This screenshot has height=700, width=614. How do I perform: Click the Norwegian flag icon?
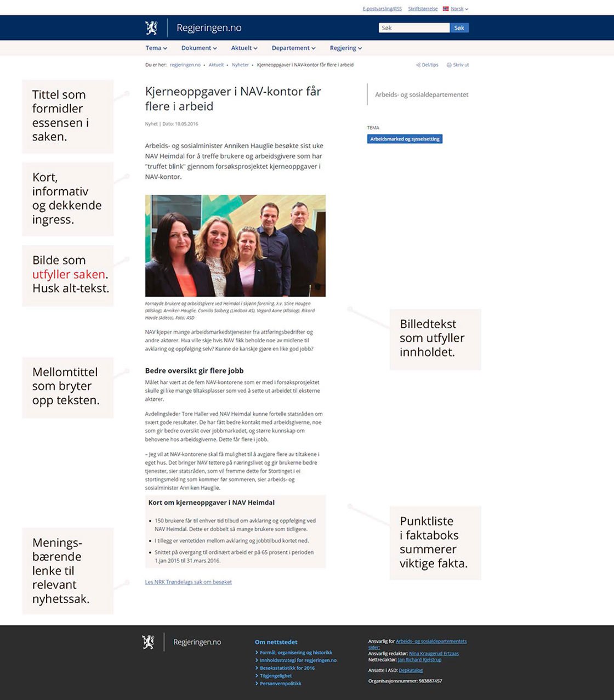tap(446, 9)
